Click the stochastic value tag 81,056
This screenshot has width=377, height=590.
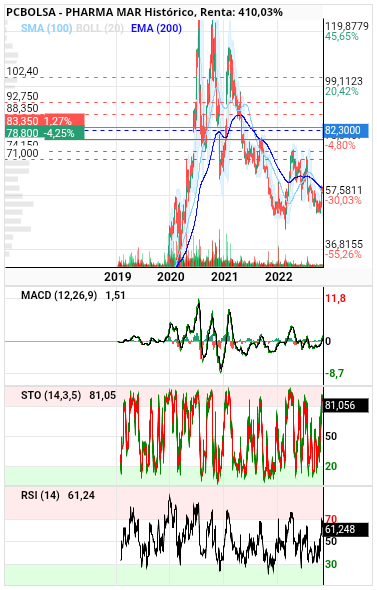click(x=346, y=405)
